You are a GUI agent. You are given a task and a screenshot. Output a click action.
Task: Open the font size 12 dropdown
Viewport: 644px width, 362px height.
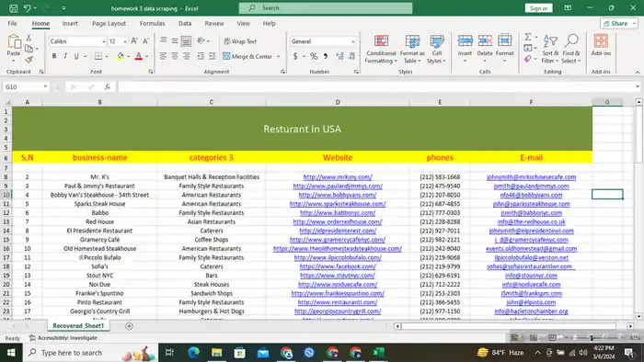(x=125, y=41)
